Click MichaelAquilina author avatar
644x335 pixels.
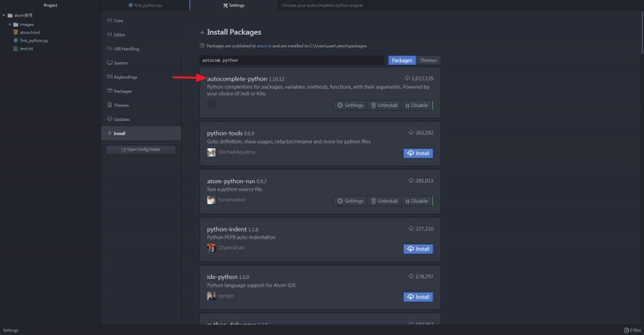point(211,152)
